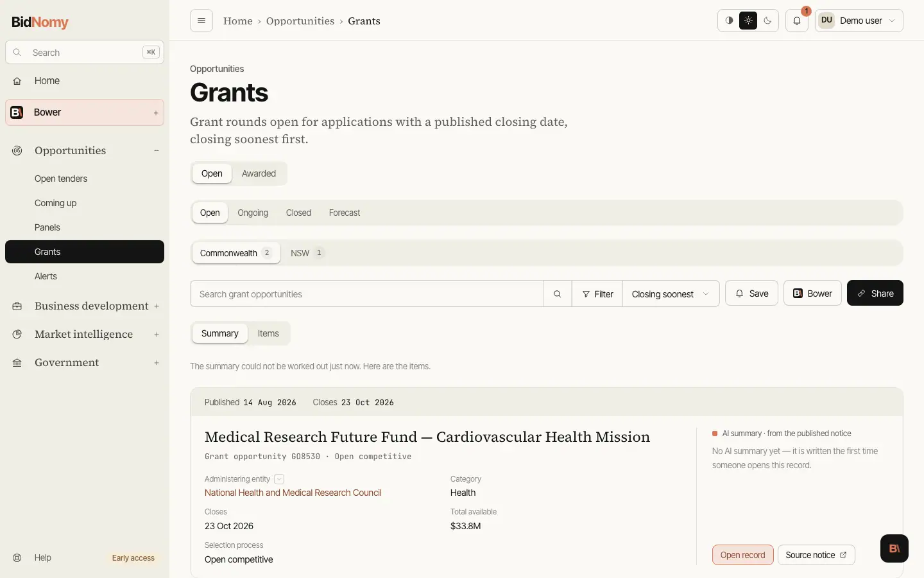Expand Administering entity info chevron
The width and height of the screenshot is (924, 578).
coord(279,479)
